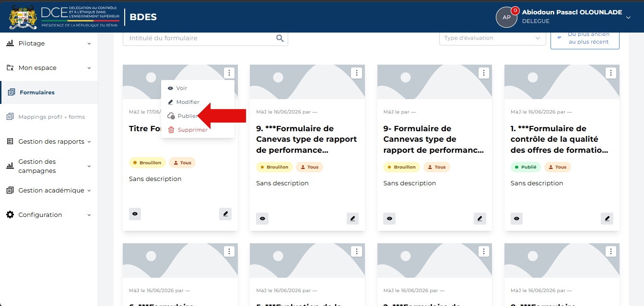Click the Gestion des campagnes chart icon
The height and width of the screenshot is (306, 644).
pos(10,166)
